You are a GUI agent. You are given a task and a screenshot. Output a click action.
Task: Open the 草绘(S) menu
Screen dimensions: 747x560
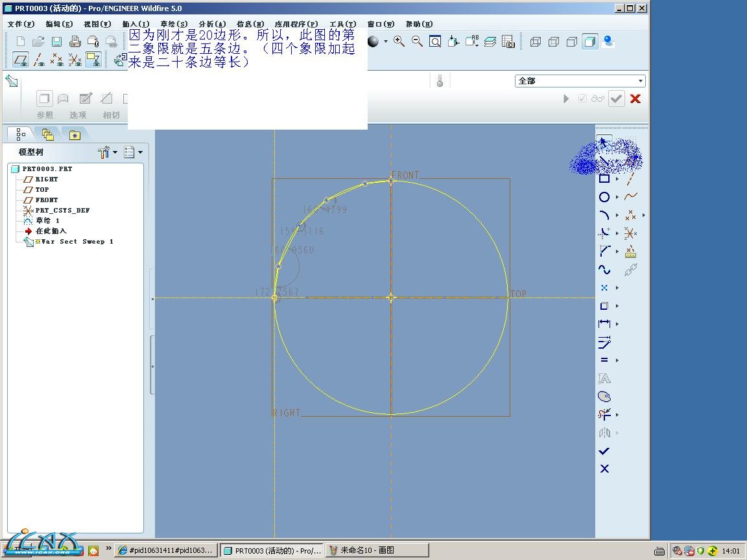(174, 24)
